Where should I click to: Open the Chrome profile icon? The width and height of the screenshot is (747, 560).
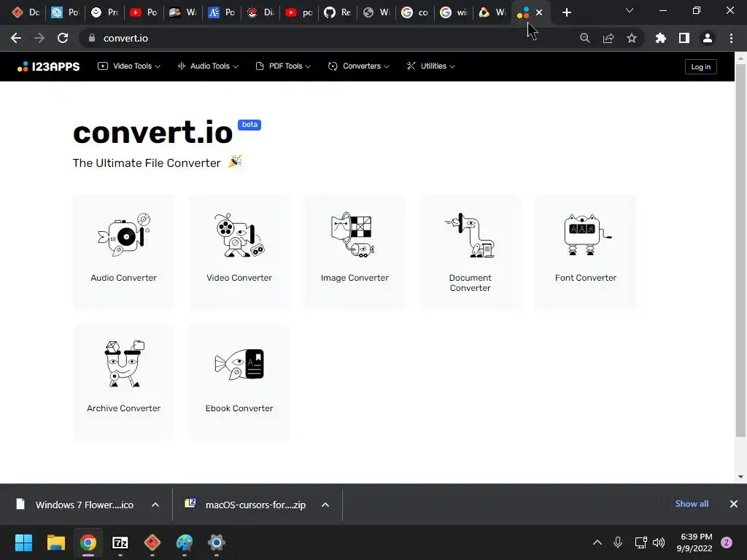(x=708, y=38)
